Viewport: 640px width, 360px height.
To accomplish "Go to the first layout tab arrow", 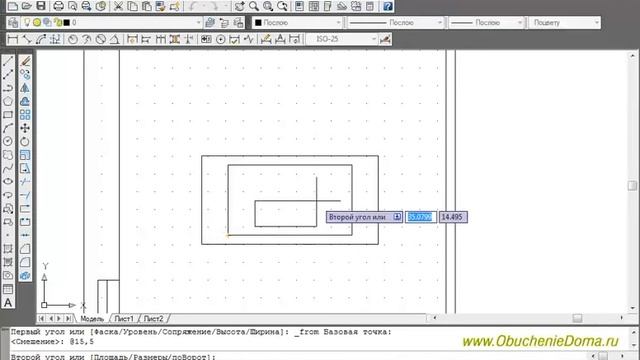I will 41,318.
